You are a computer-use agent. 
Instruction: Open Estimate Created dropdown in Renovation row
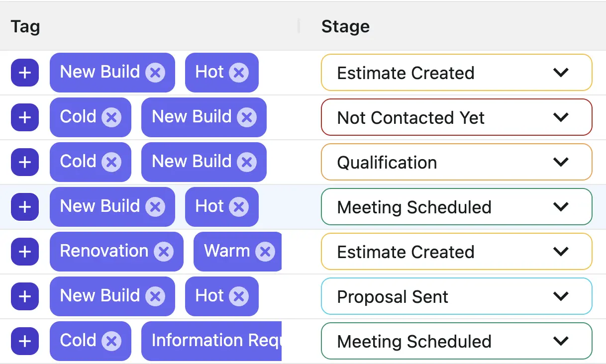456,252
